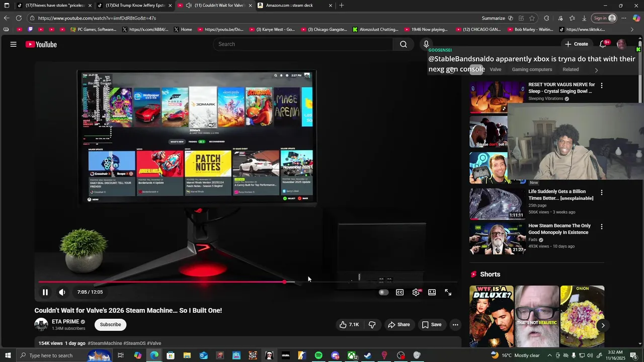Subscribe to ETA PRIME channel
This screenshot has height=362, width=644.
(x=110, y=325)
